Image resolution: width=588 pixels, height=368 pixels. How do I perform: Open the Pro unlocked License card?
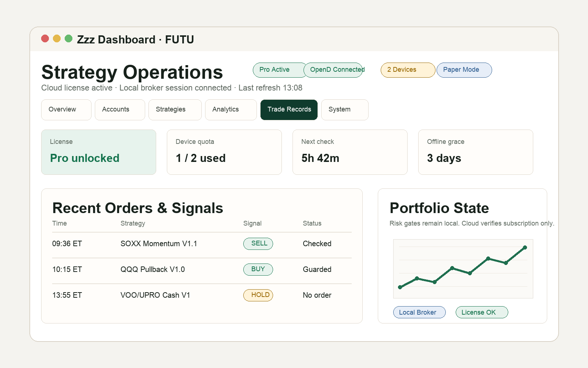click(x=98, y=152)
